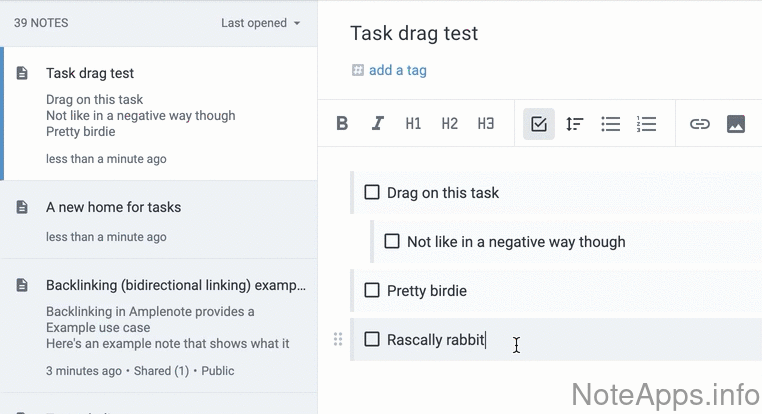Insert an image via toolbar
This screenshot has width=762, height=414.
736,124
